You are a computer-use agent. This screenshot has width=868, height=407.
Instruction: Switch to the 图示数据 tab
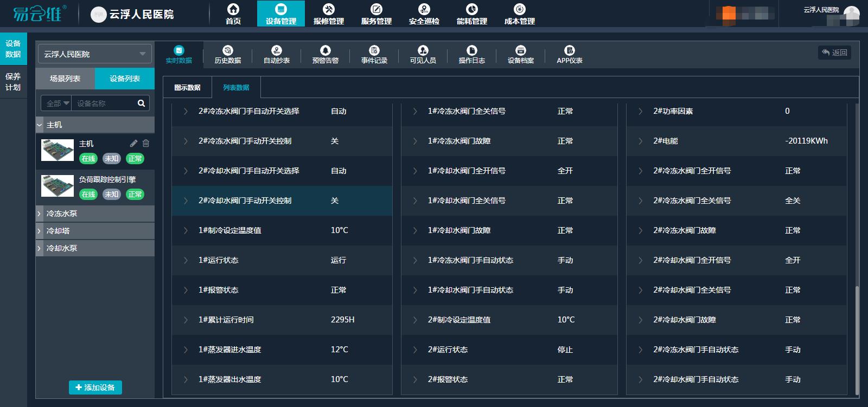click(x=187, y=87)
